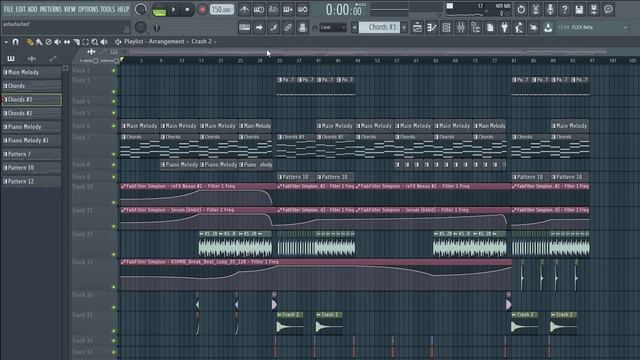Image resolution: width=640 pixels, height=360 pixels.
Task: Toggle Track 2 mute switch
Action: point(114,71)
